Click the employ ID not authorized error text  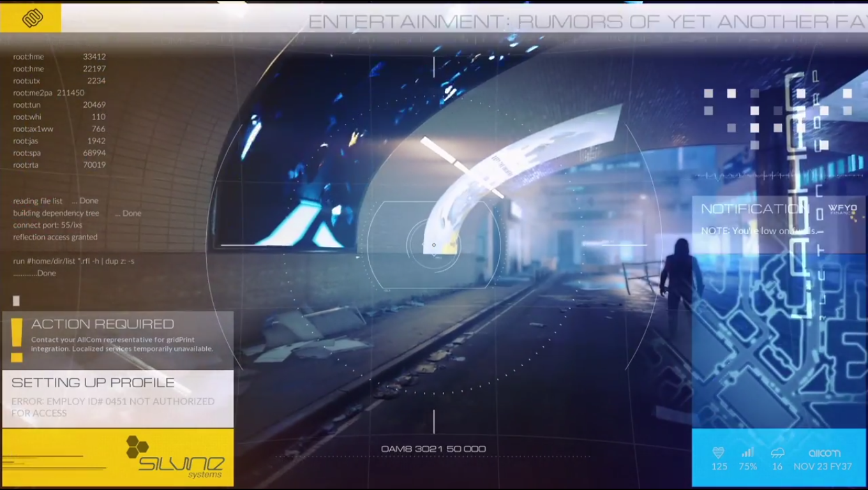pyautogui.click(x=112, y=407)
